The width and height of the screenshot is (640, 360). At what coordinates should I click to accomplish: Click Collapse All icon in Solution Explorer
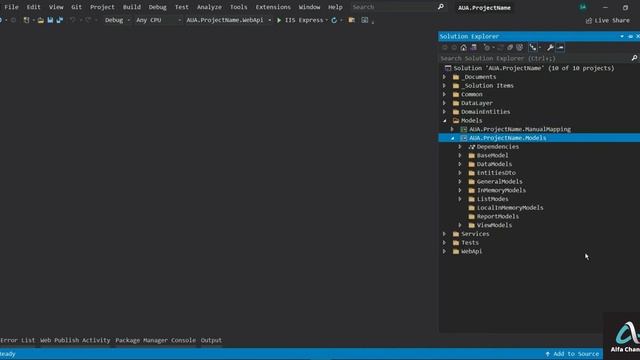[510, 48]
